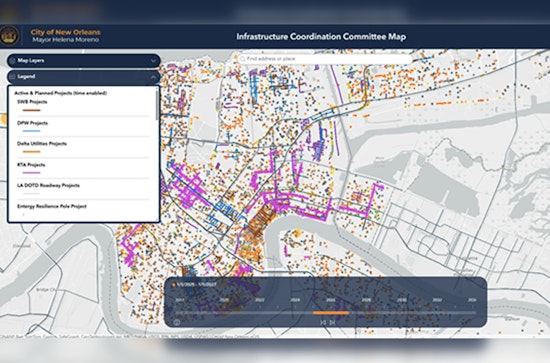This screenshot has width=550, height=363.
Task: Click the 2022 tick on the timeline
Action: click(260, 300)
